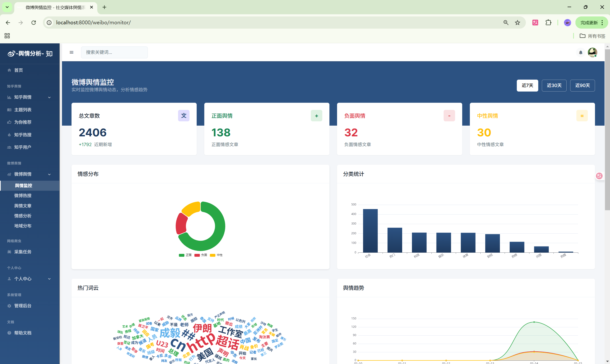Expand the 个人中心 sidebar menu
Image resolution: width=610 pixels, height=364 pixels.
coord(29,279)
